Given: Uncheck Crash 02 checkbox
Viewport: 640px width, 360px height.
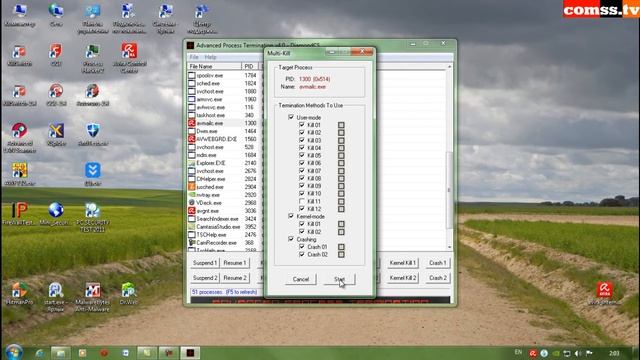Looking at the screenshot, I should (302, 254).
